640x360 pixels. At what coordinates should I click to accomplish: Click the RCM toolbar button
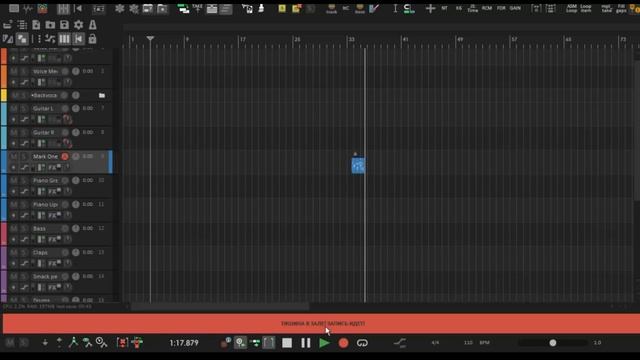click(x=487, y=8)
